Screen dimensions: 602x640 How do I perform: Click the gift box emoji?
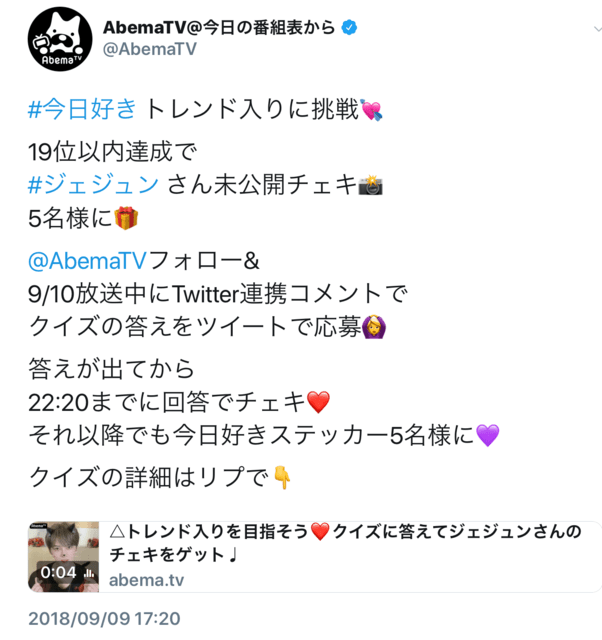coord(126,218)
